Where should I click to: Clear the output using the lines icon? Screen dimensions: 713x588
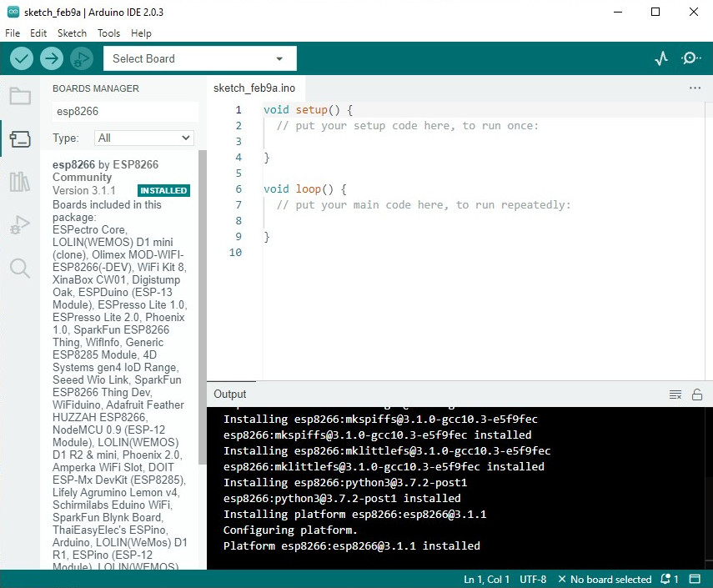tap(675, 395)
